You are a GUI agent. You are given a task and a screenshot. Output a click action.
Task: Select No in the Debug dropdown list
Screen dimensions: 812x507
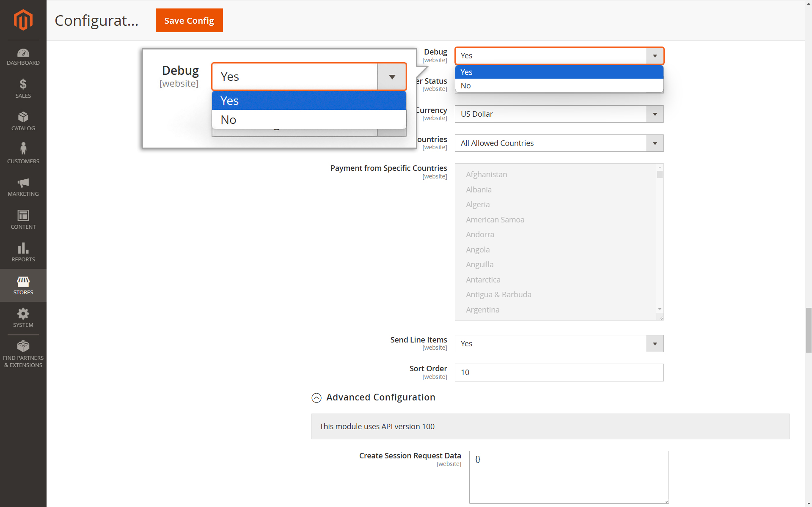point(559,85)
